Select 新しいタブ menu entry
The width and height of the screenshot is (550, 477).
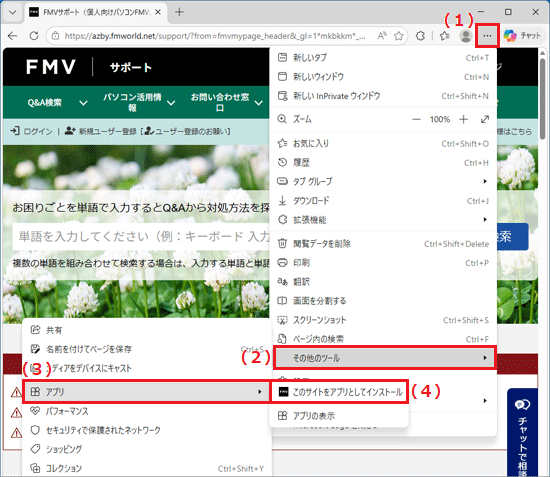tap(383, 58)
